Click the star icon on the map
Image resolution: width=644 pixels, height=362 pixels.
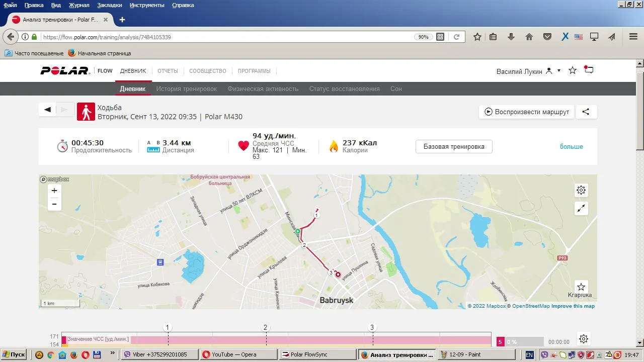pyautogui.click(x=581, y=287)
